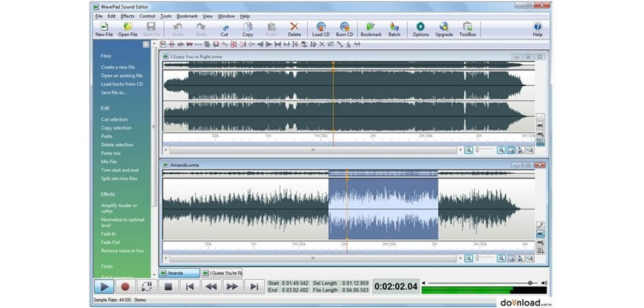This screenshot has height=308, width=644.
Task: Collapse the Files section header in sidebar
Action: [106, 56]
